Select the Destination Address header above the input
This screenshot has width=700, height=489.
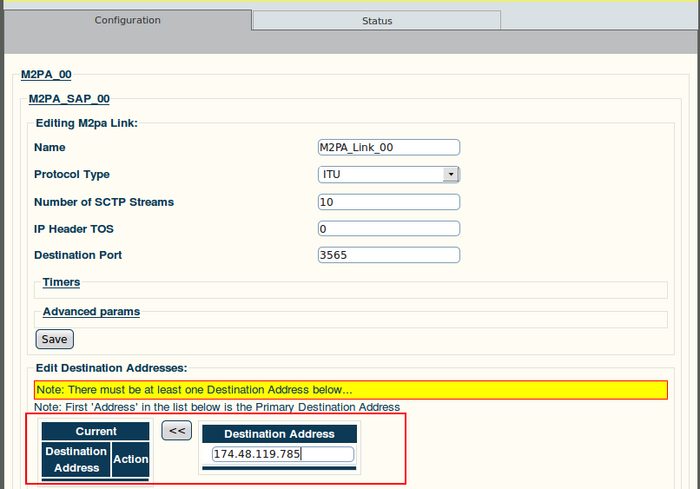[x=279, y=434]
